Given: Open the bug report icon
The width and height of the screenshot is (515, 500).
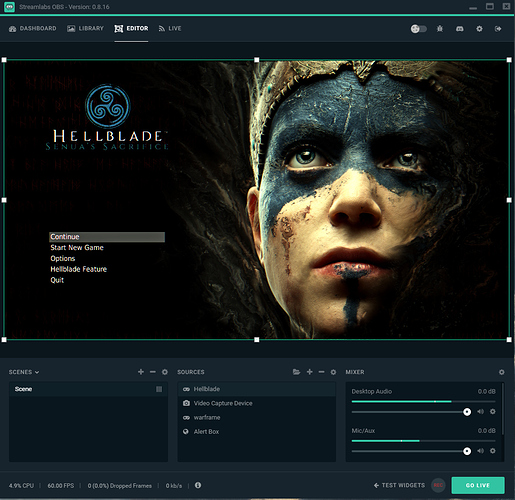Looking at the screenshot, I should point(440,29).
